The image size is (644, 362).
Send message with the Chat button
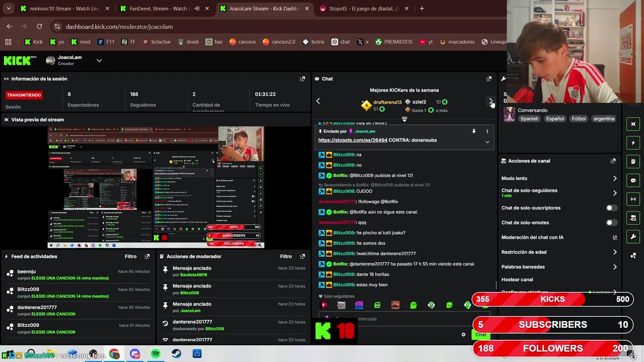(481, 334)
